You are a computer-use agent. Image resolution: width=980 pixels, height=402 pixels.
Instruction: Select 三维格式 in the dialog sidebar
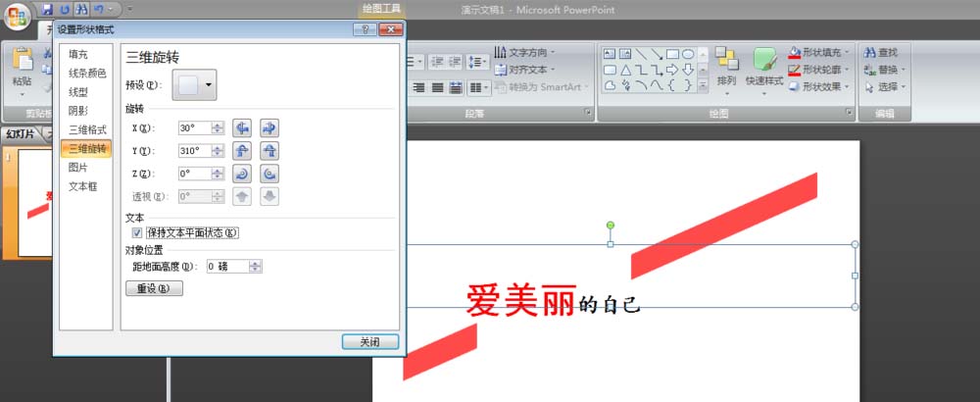click(x=85, y=130)
